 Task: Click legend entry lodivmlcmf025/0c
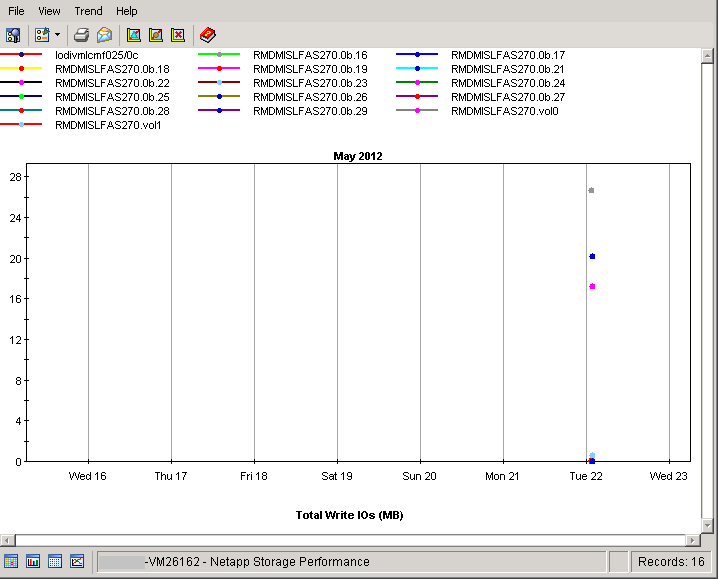point(97,55)
